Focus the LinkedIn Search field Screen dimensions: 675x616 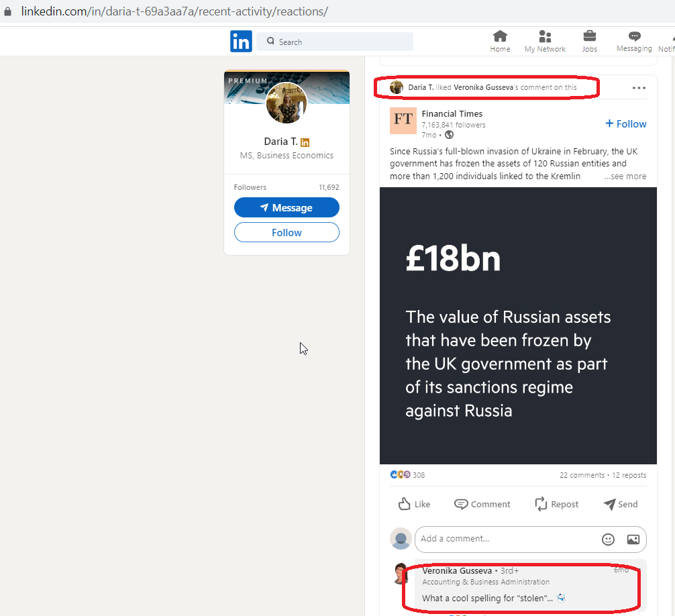[x=335, y=42]
